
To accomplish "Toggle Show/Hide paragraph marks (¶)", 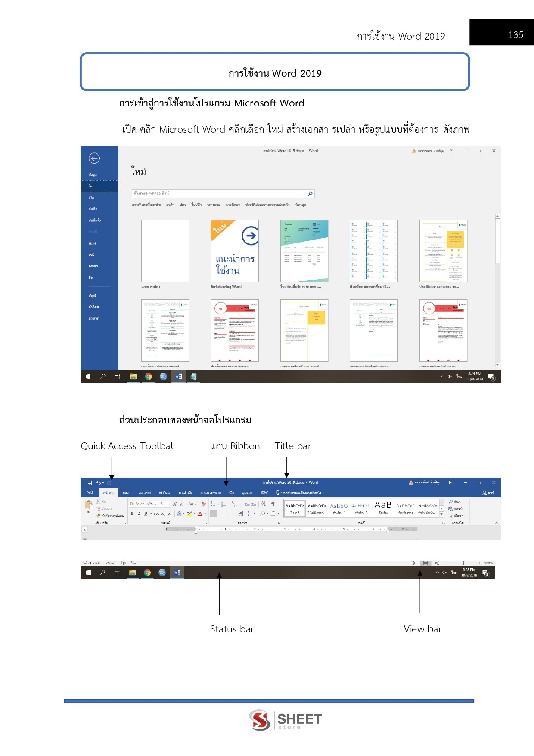I will [273, 504].
